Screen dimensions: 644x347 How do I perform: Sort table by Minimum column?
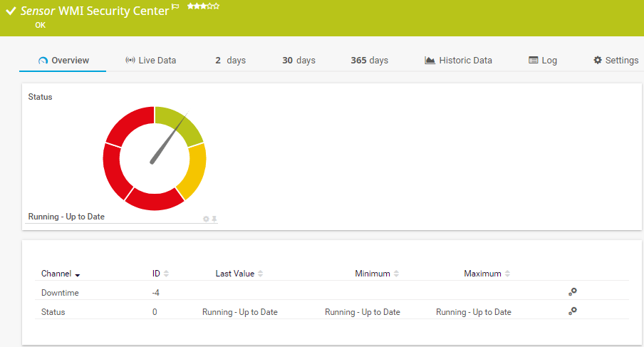396,274
